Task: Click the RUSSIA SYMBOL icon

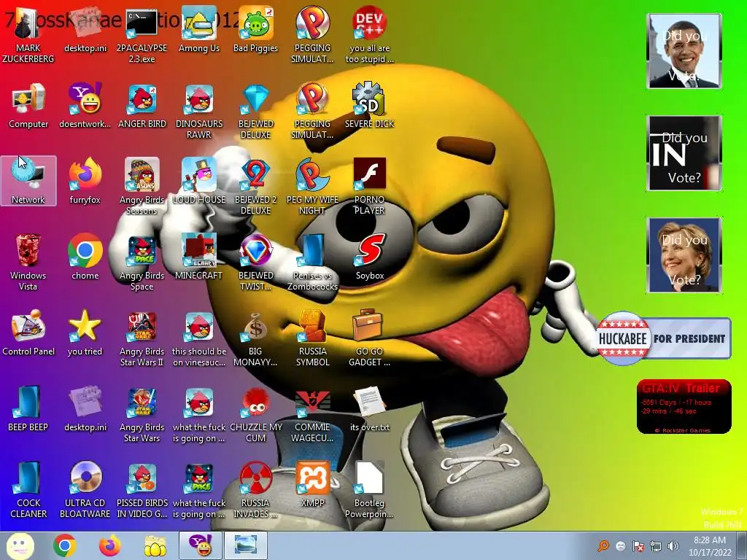Action: pos(312,338)
